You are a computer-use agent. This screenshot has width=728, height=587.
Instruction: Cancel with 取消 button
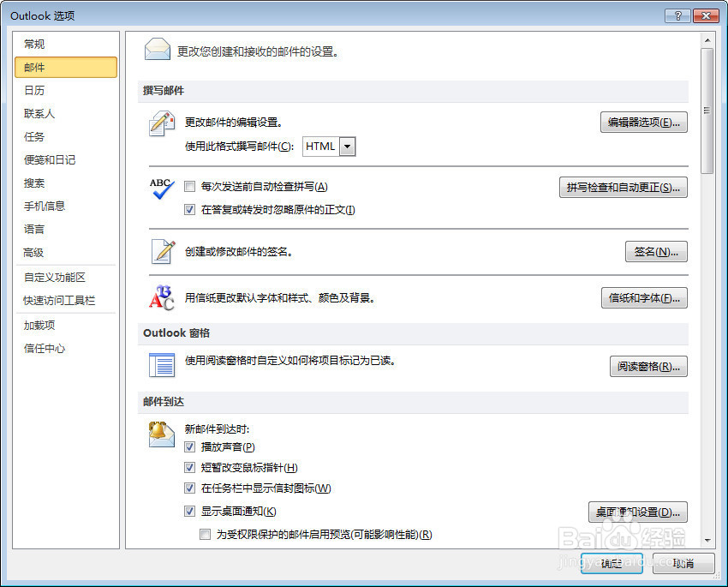pos(683,563)
